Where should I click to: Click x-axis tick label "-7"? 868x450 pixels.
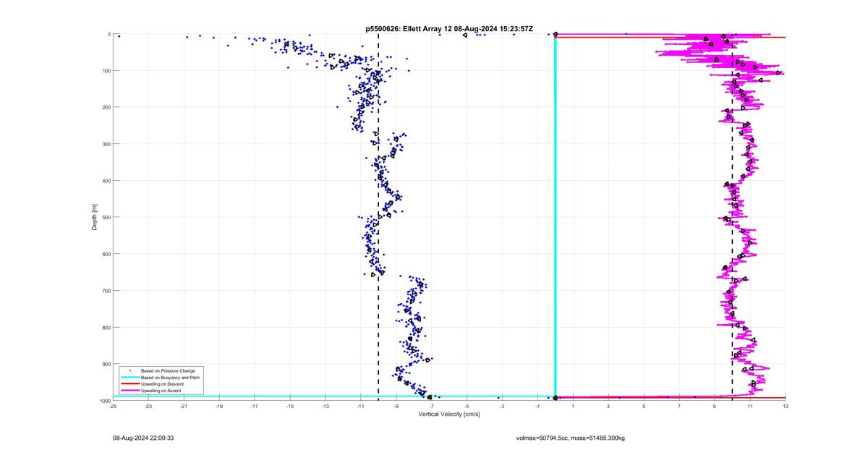[x=432, y=406]
